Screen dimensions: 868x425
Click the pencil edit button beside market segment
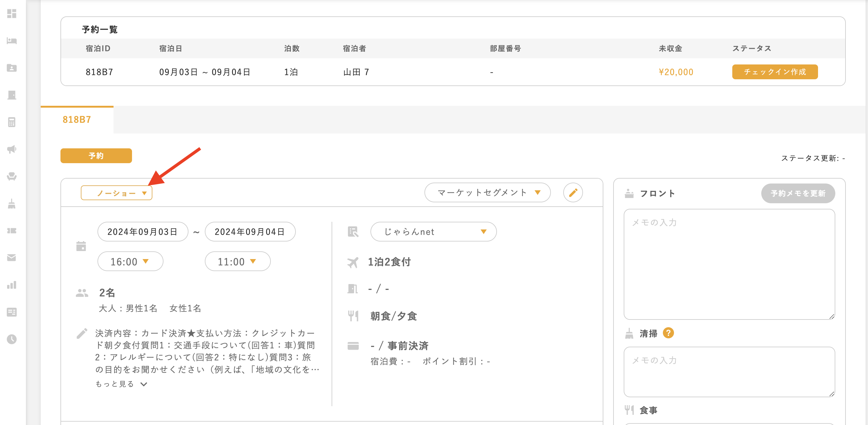click(x=573, y=193)
